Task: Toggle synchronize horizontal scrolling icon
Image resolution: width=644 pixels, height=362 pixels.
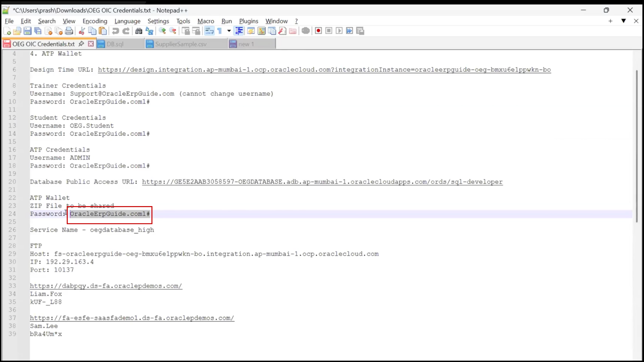Action: click(196, 31)
